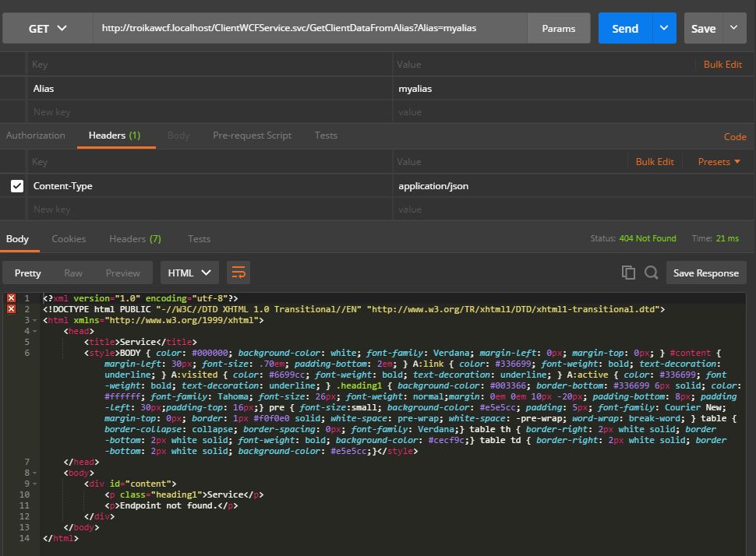Save the request

703,29
